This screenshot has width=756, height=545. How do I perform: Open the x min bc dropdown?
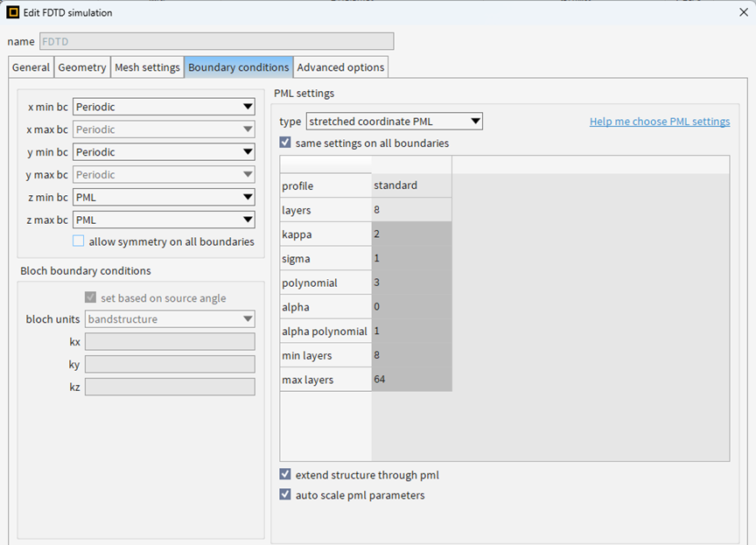pyautogui.click(x=164, y=107)
